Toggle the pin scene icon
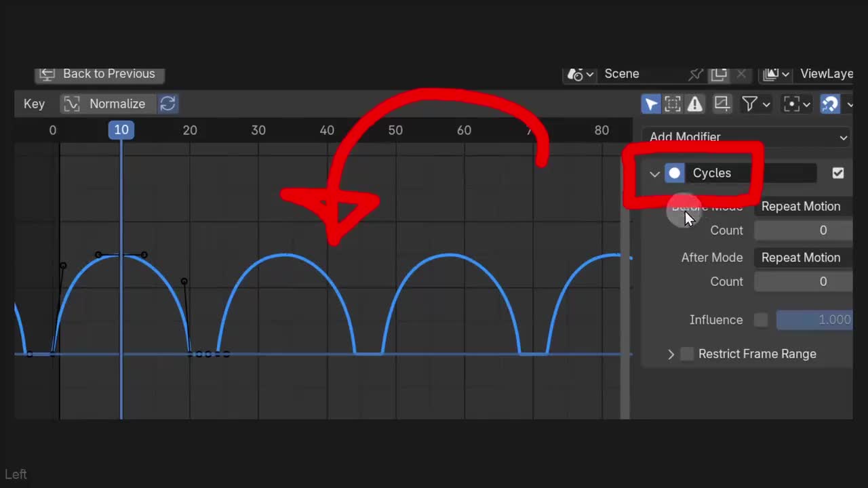This screenshot has height=488, width=868. coord(696,74)
